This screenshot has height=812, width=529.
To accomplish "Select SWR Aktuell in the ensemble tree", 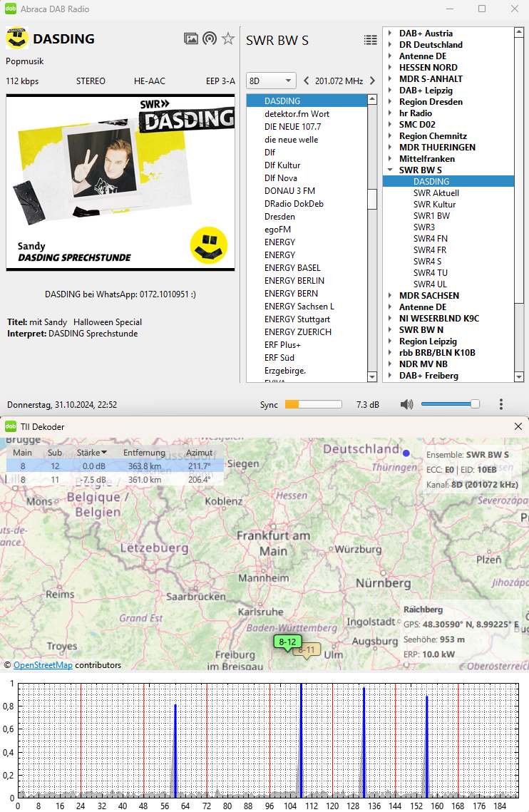I will point(436,192).
